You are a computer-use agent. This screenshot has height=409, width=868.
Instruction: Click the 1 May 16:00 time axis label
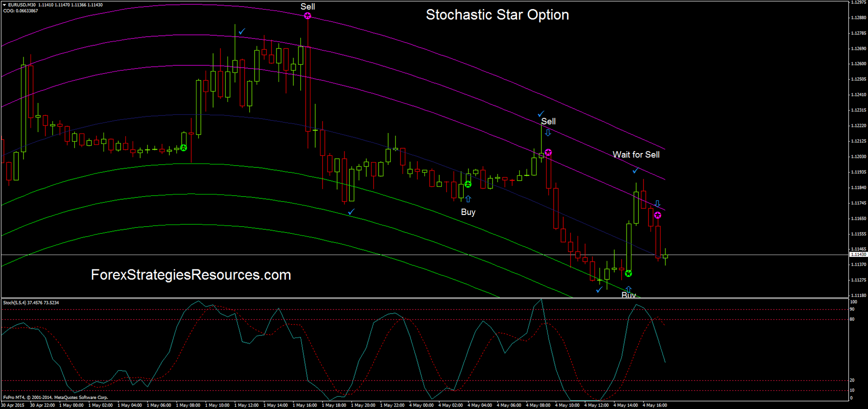305,405
